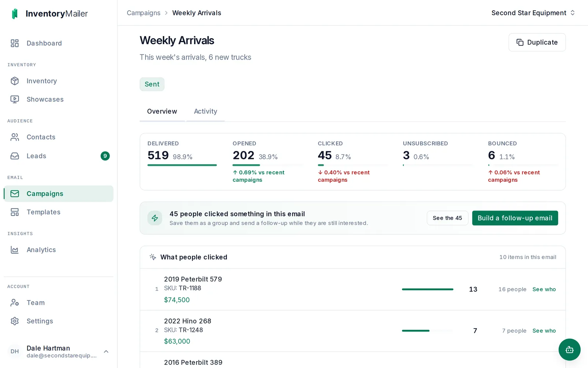Open Analytics in the sidebar
This screenshot has height=368, width=588.
pyautogui.click(x=58, y=250)
